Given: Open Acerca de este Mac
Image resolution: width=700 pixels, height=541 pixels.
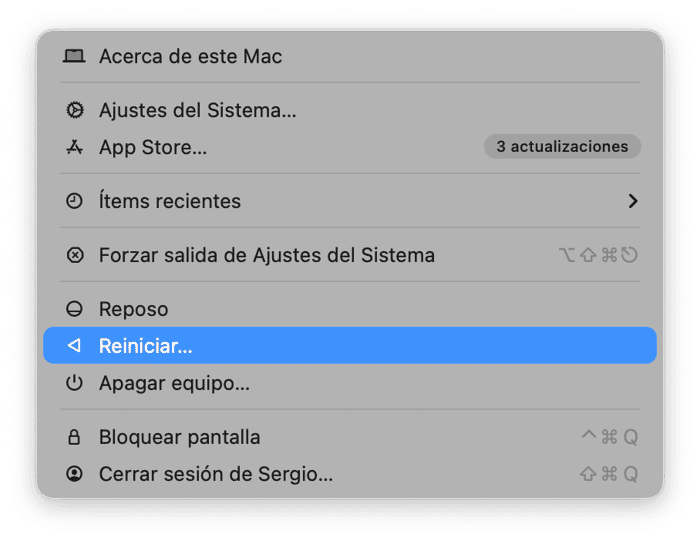Looking at the screenshot, I should pyautogui.click(x=190, y=57).
